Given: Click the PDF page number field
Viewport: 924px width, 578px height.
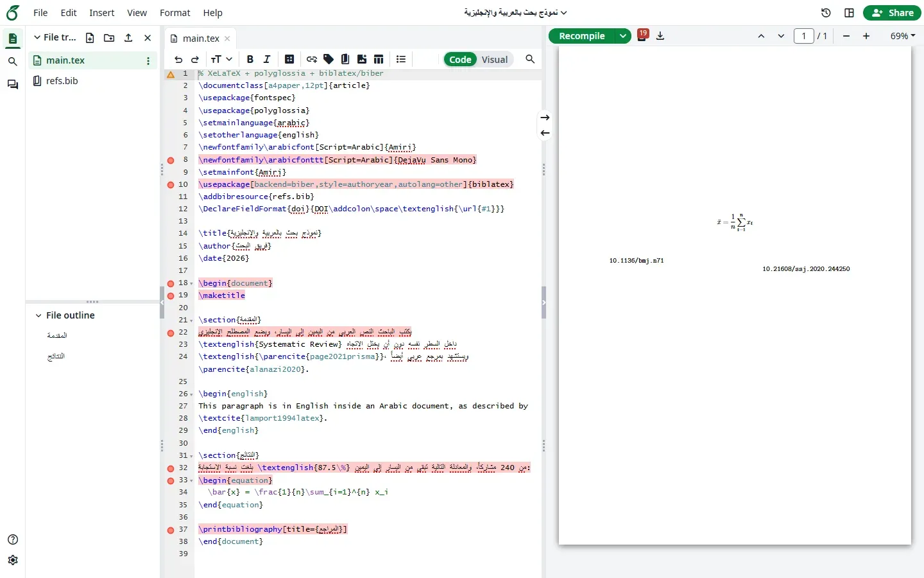Looking at the screenshot, I should coord(804,36).
